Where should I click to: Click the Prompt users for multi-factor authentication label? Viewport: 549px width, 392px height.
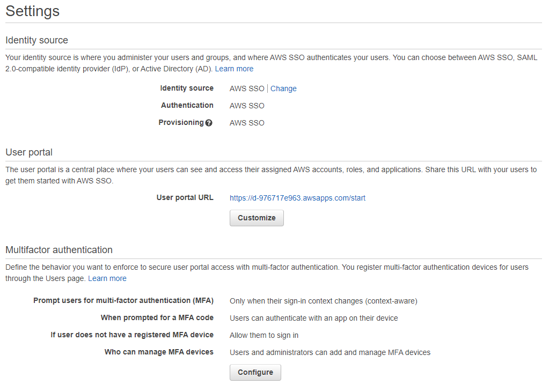pos(123,300)
